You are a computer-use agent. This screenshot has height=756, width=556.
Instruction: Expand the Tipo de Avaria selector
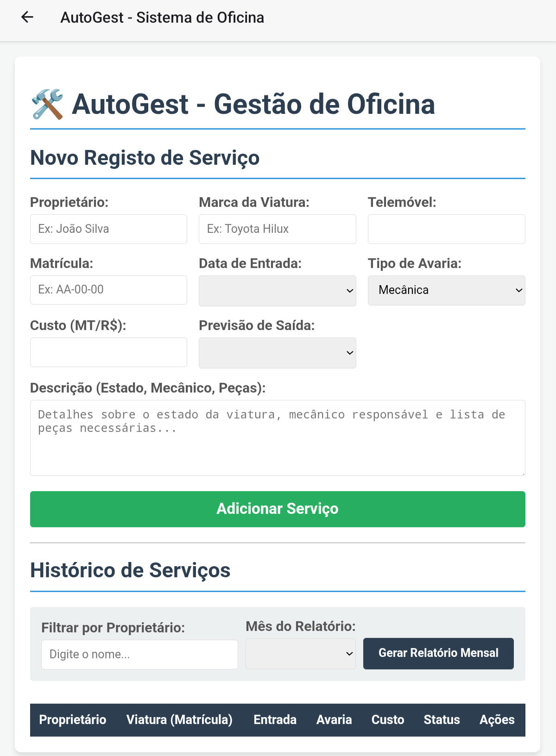(x=446, y=290)
